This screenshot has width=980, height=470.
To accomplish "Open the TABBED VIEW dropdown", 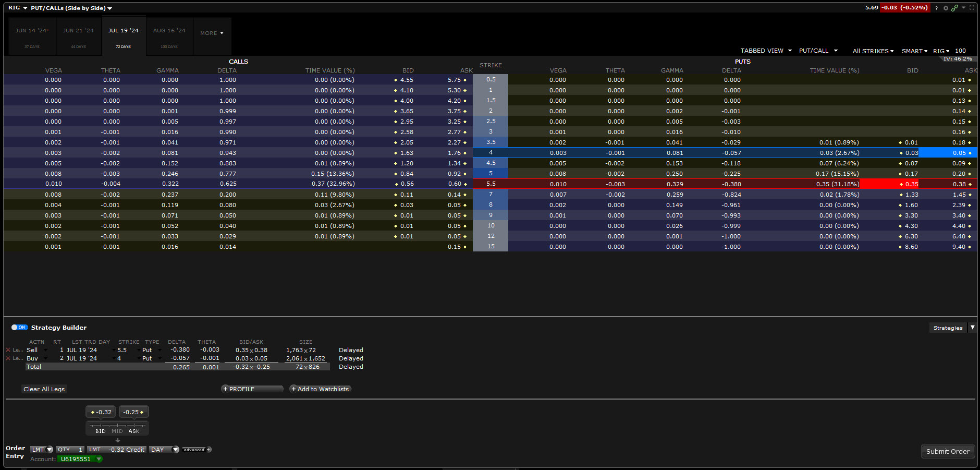I will point(766,51).
